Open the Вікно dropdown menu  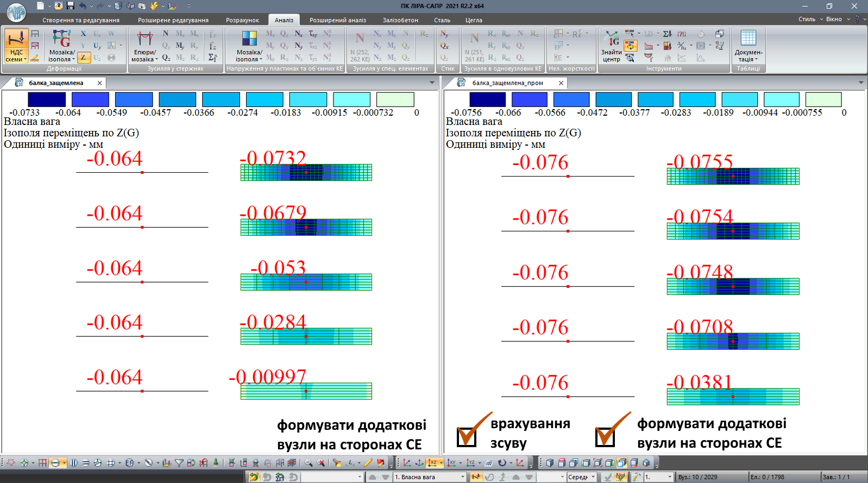(x=838, y=19)
